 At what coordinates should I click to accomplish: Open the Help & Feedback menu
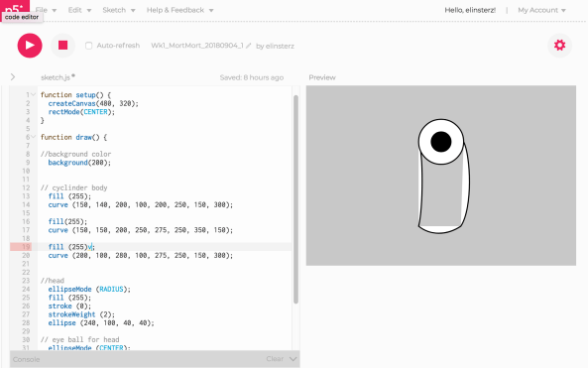(x=180, y=10)
